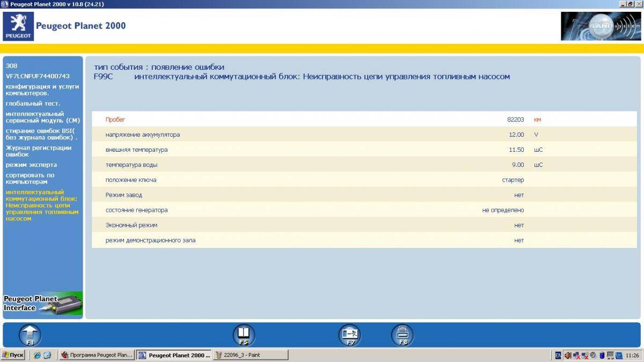This screenshot has width=644, height=362.
Task: Click the F8 print icon
Action: (402, 335)
